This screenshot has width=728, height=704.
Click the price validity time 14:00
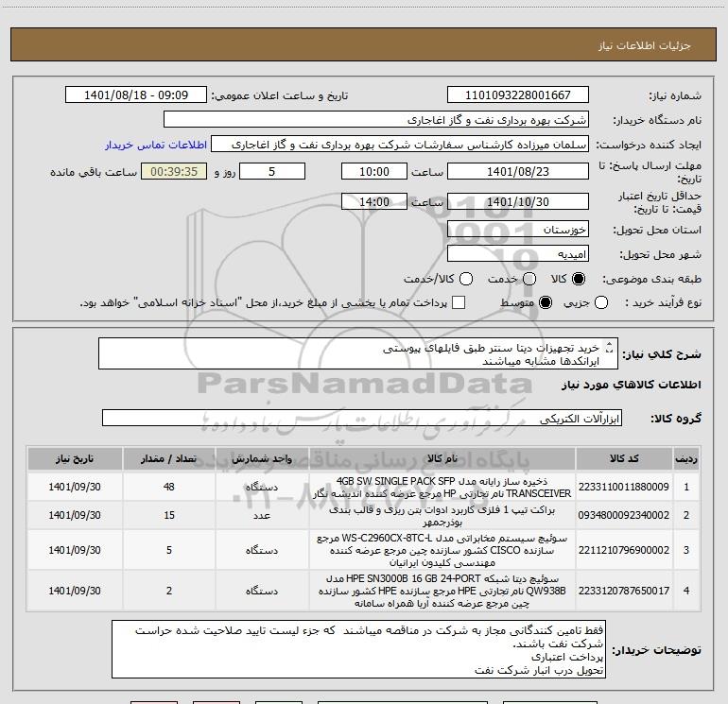click(374, 201)
